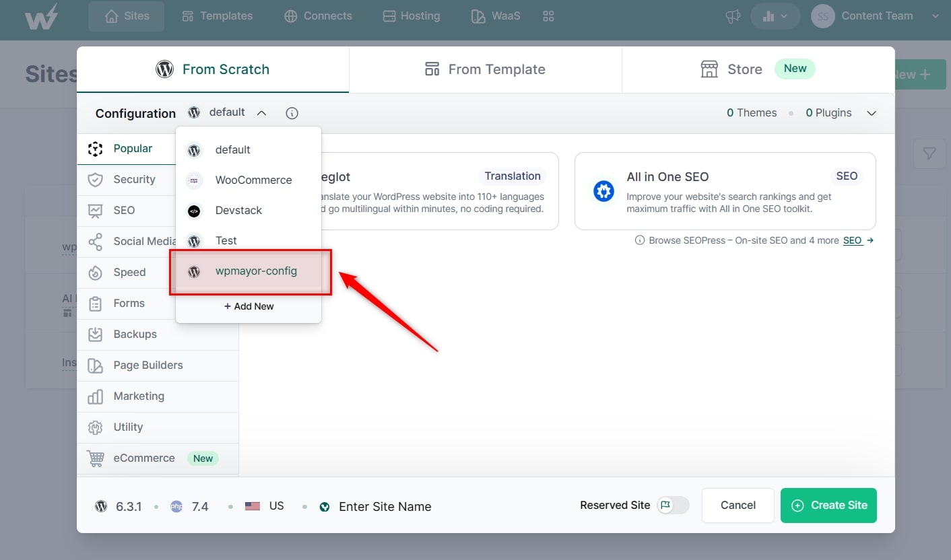Image resolution: width=951 pixels, height=560 pixels.
Task: Select the Forms category
Action: pos(127,303)
